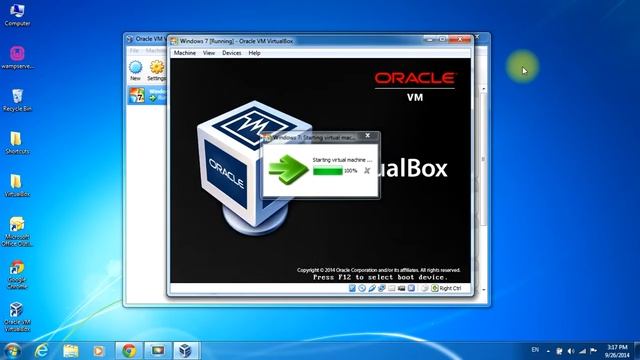Select the Microsoft Office Outlook desktop shortcut

(x=17, y=232)
